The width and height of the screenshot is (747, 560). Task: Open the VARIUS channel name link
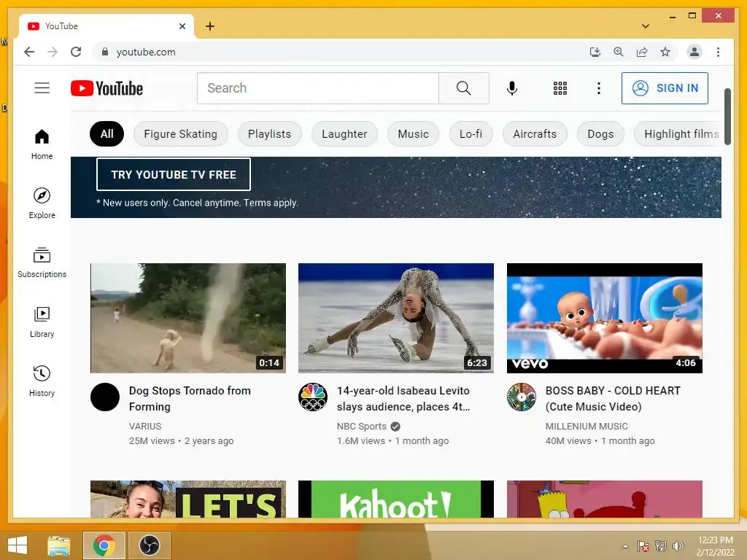pyautogui.click(x=145, y=426)
